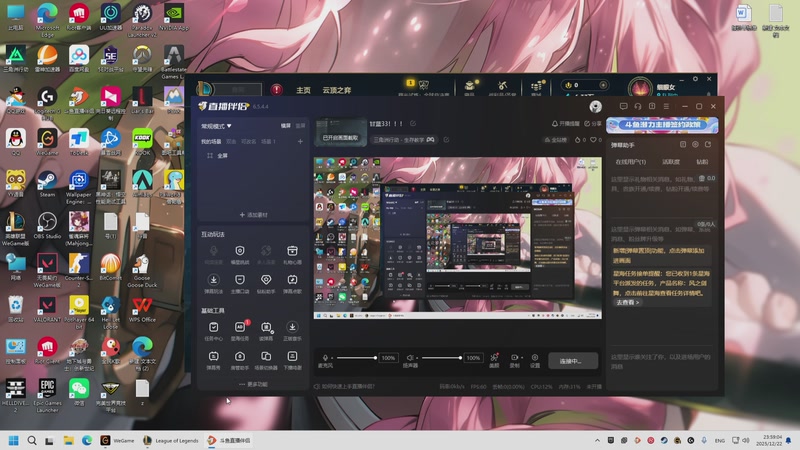Edit stream category pencil icon
The width and height of the screenshot is (800, 450).
coord(446,139)
